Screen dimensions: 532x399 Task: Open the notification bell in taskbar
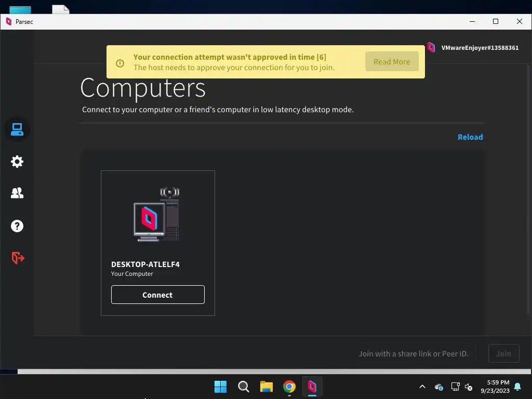pyautogui.click(x=518, y=387)
